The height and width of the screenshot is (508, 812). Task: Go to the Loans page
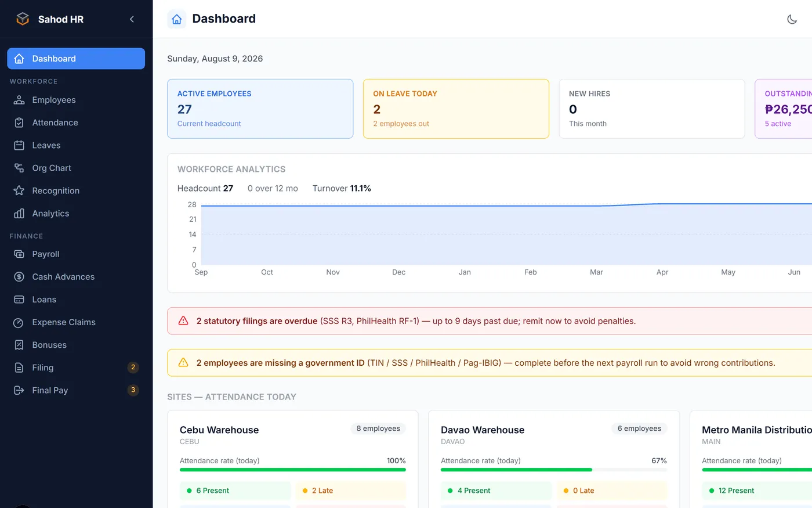[76, 300]
